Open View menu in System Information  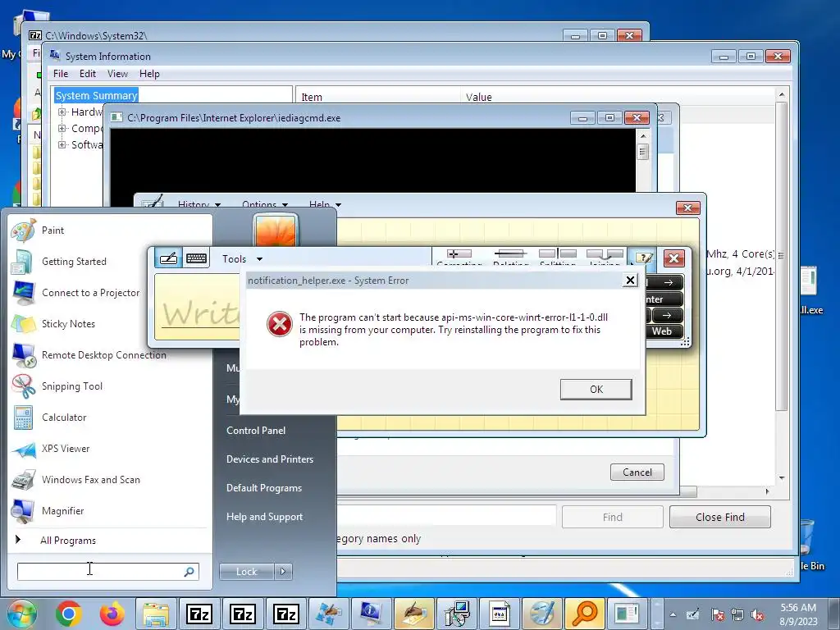point(117,74)
